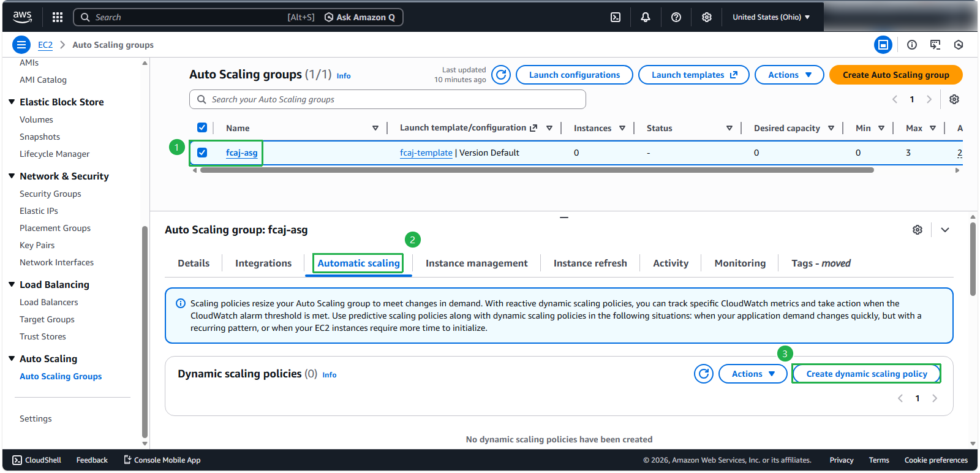980x473 pixels.
Task: Switch to the Details tab
Action: [x=194, y=263]
